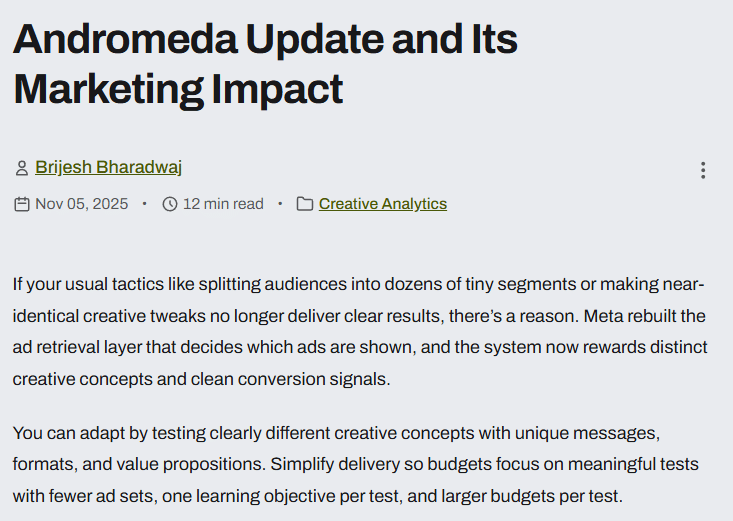Click the "12 min read" label
Image resolution: width=733 pixels, height=521 pixels.
coord(223,204)
